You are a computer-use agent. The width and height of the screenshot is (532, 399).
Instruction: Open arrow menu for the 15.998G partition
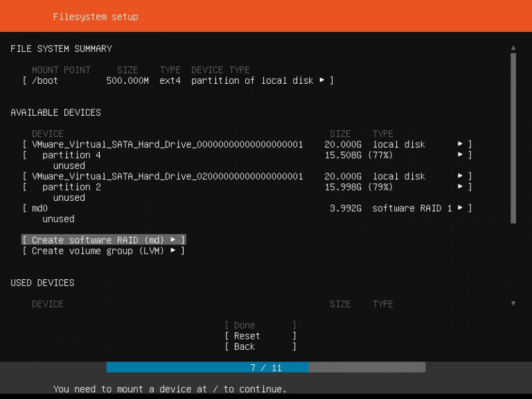click(460, 186)
